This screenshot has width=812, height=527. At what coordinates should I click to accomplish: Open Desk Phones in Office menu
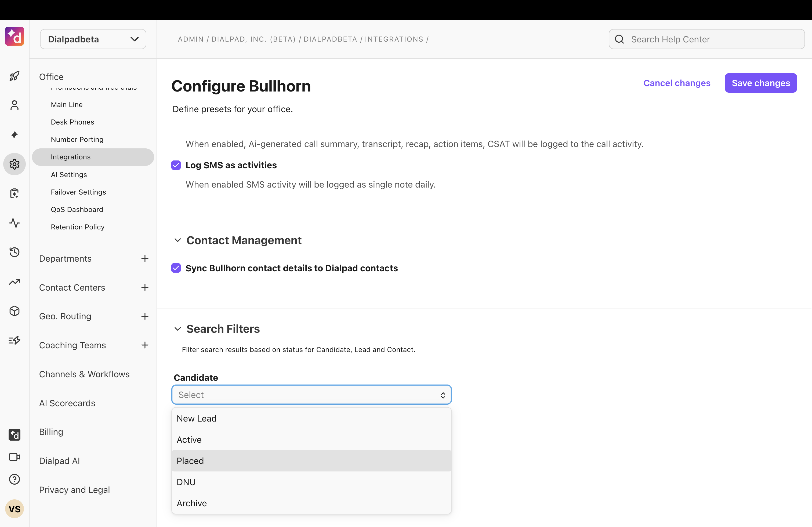pos(72,122)
